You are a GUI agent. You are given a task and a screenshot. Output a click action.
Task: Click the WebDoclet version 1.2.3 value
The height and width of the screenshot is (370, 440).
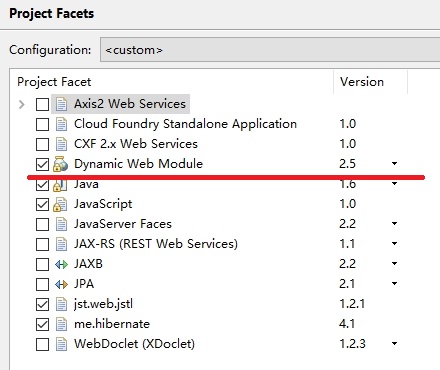coord(352,344)
